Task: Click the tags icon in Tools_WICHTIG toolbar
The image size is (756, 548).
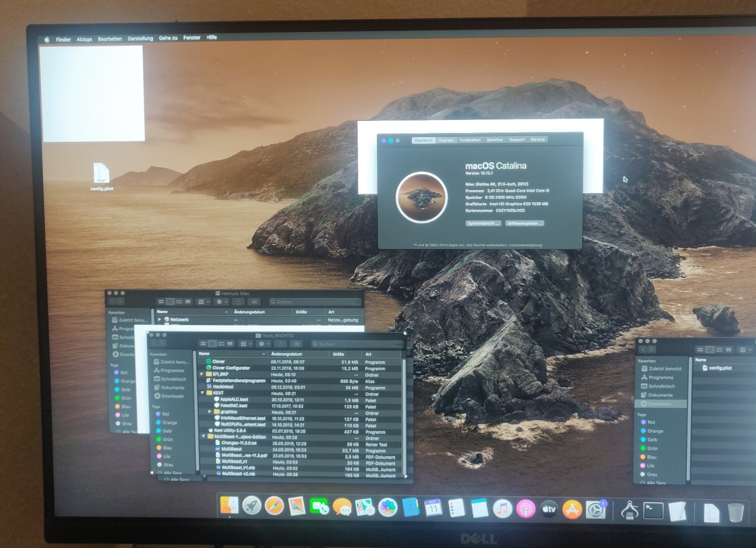Action: pyautogui.click(x=297, y=344)
